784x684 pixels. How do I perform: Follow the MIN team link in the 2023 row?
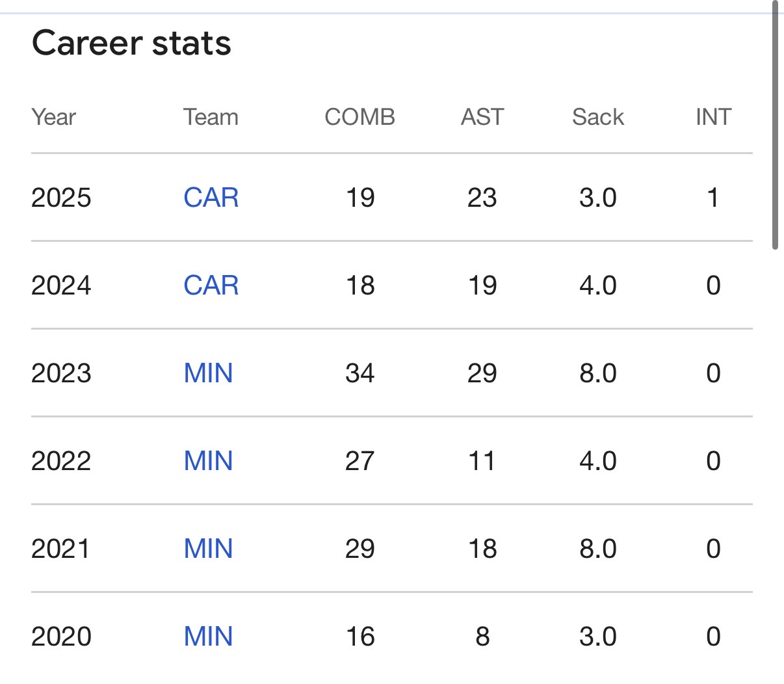click(x=208, y=373)
